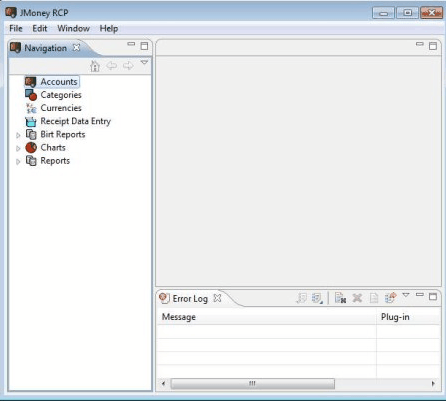The width and height of the screenshot is (446, 402).
Task: Click the Back arrow in Navigation toolbar
Action: [112, 66]
